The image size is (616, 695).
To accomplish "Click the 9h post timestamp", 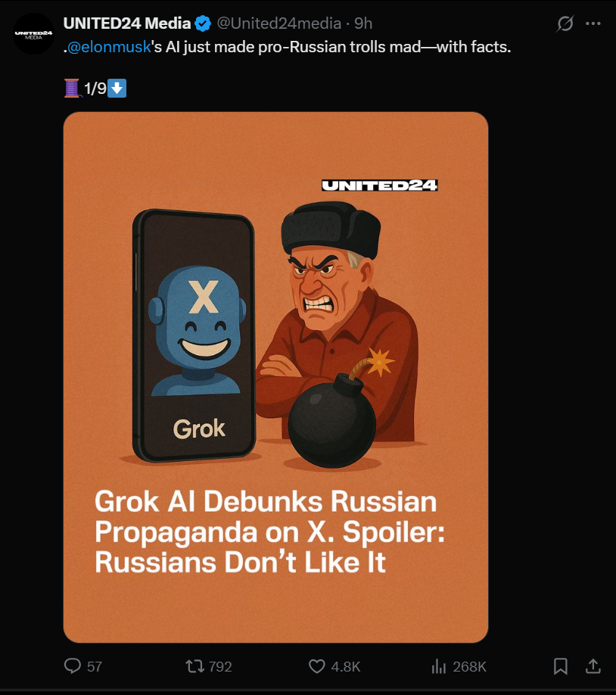I will click(363, 23).
